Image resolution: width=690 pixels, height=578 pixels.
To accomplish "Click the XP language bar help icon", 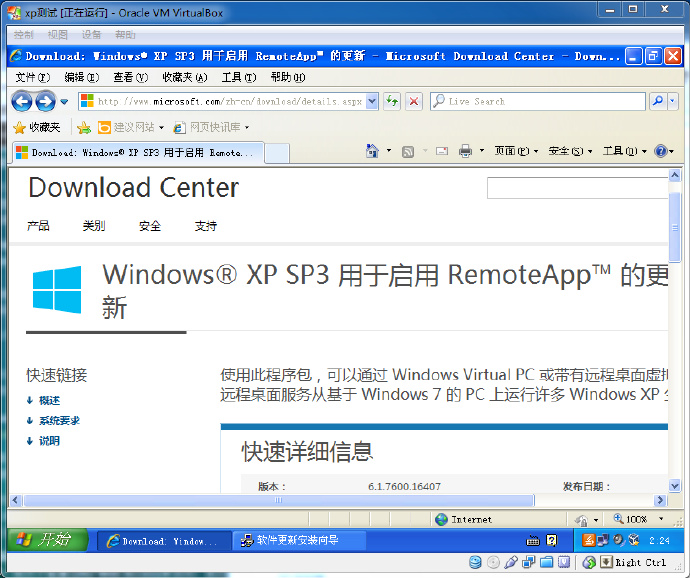I will point(551,540).
